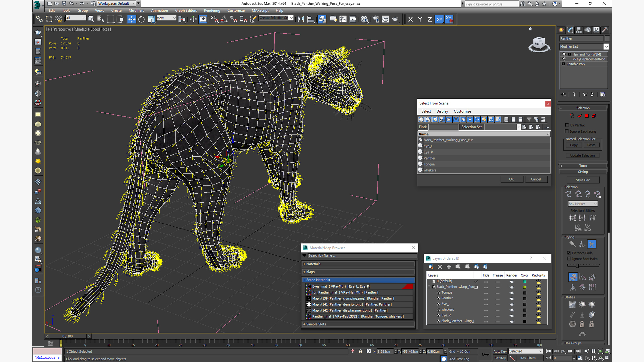Select whiskers in Select From Scene list
This screenshot has height=362, width=644.
click(x=484, y=170)
